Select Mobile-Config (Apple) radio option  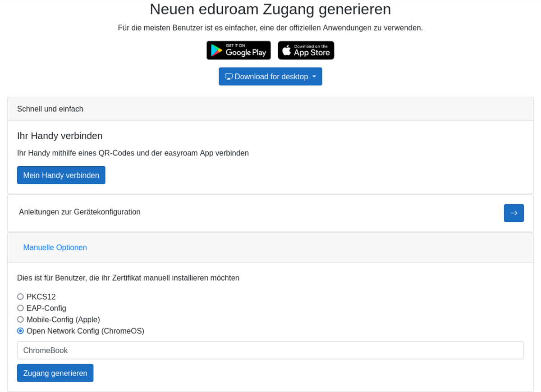pyautogui.click(x=20, y=319)
